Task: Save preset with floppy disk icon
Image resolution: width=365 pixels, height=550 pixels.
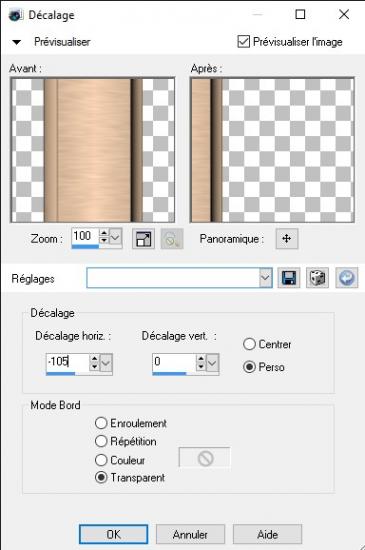Action: point(289,278)
